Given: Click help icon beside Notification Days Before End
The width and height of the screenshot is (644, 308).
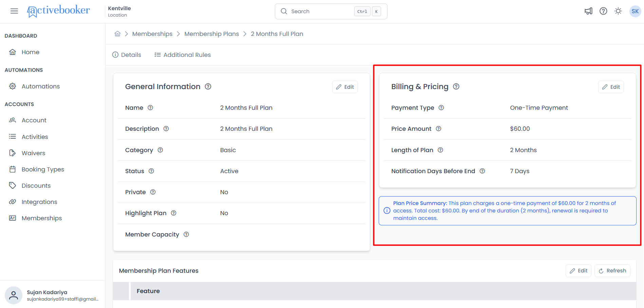Looking at the screenshot, I should tap(482, 171).
